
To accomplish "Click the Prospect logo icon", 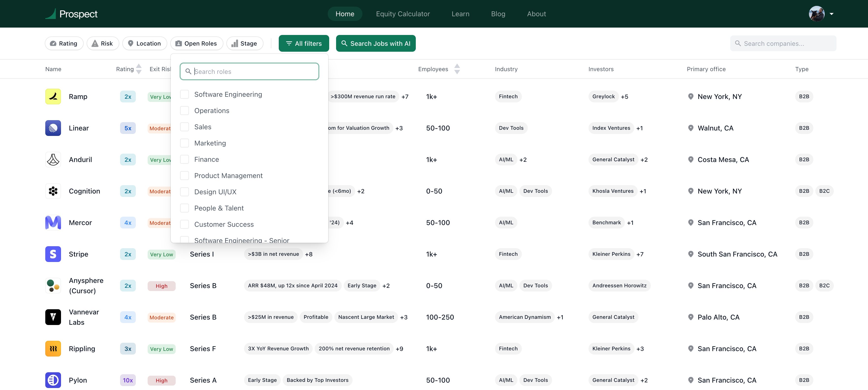I will [50, 14].
